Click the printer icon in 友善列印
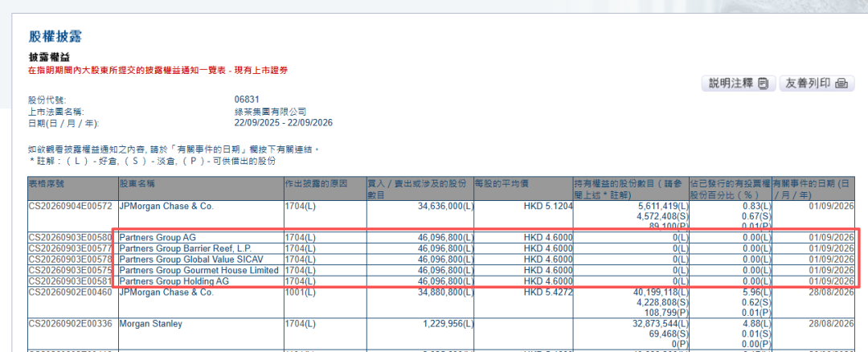The image size is (868, 352). pos(841,84)
